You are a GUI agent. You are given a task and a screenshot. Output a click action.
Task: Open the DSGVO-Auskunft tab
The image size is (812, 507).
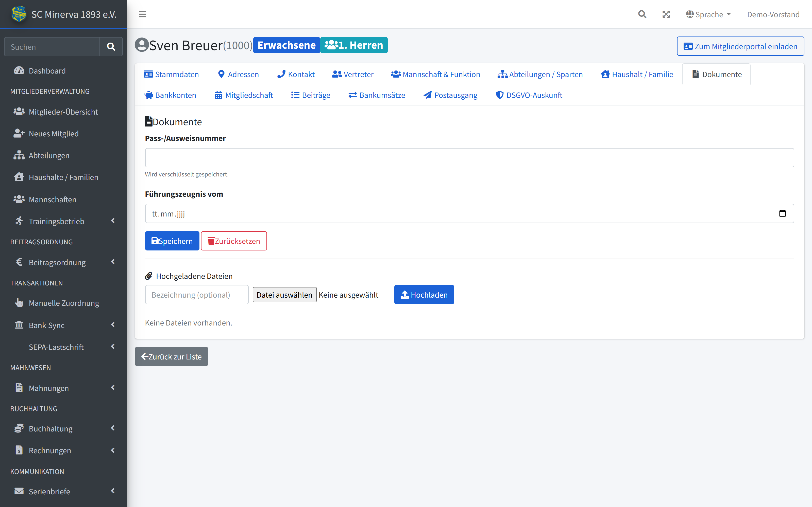click(529, 95)
